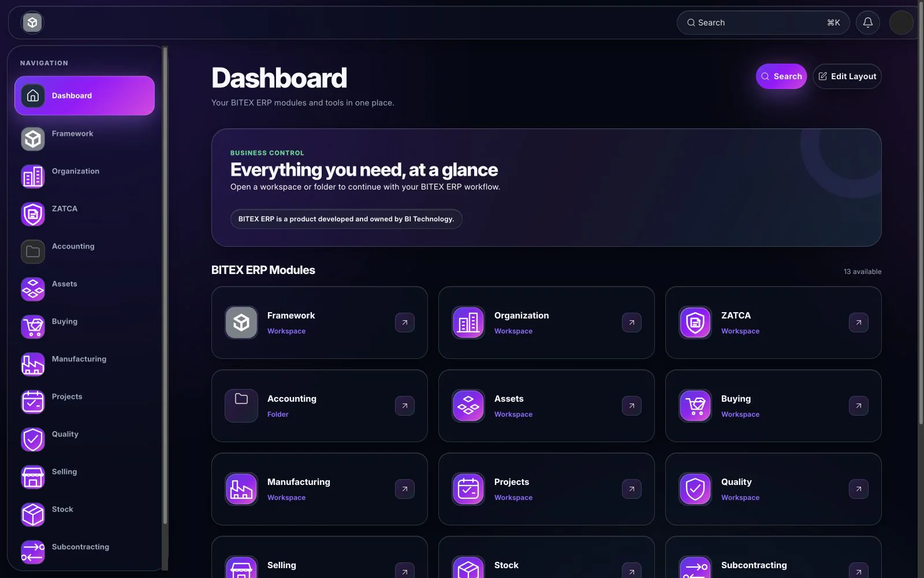
Task: Click the Buying cart icon in sidebar
Action: point(33,327)
